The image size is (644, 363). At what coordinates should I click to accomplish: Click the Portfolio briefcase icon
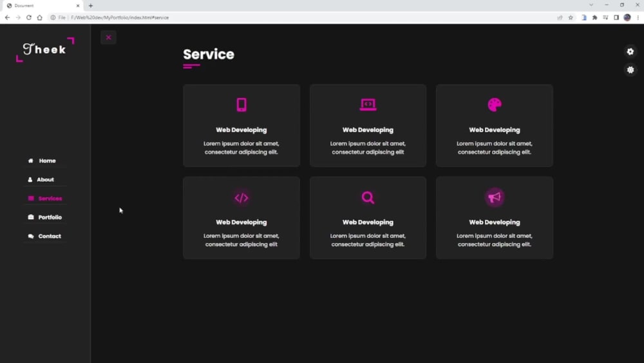click(x=31, y=217)
